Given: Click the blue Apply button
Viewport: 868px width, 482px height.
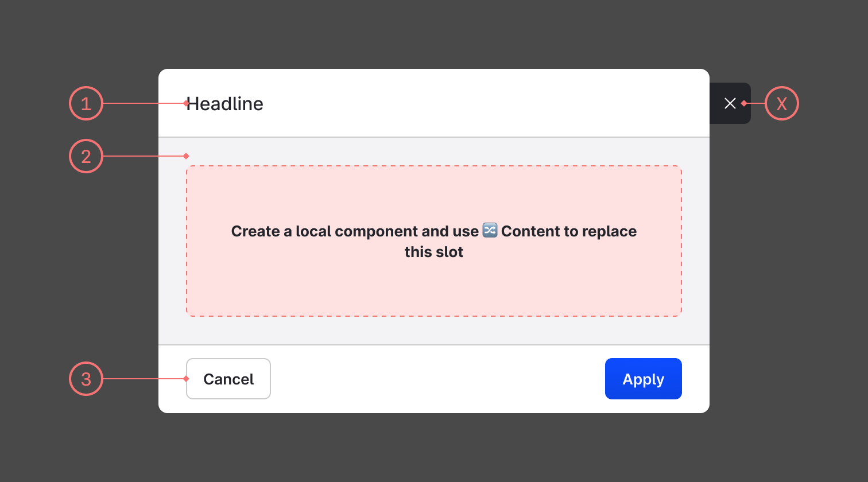Looking at the screenshot, I should click(643, 379).
